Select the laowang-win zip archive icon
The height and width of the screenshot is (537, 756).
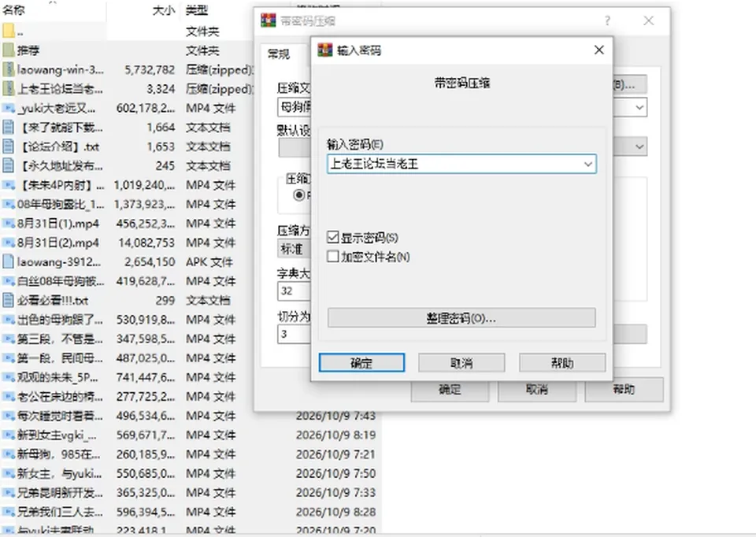point(8,70)
